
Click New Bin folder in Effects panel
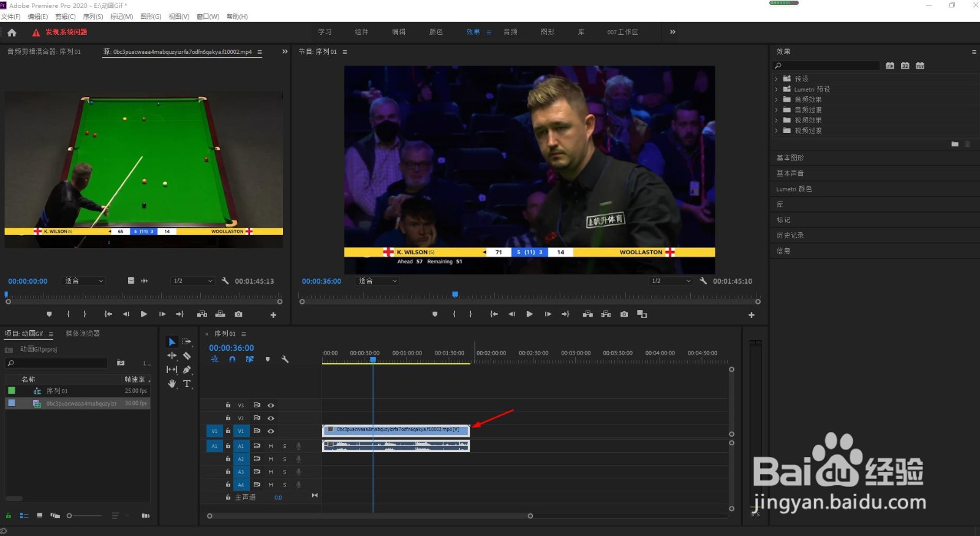[x=955, y=144]
